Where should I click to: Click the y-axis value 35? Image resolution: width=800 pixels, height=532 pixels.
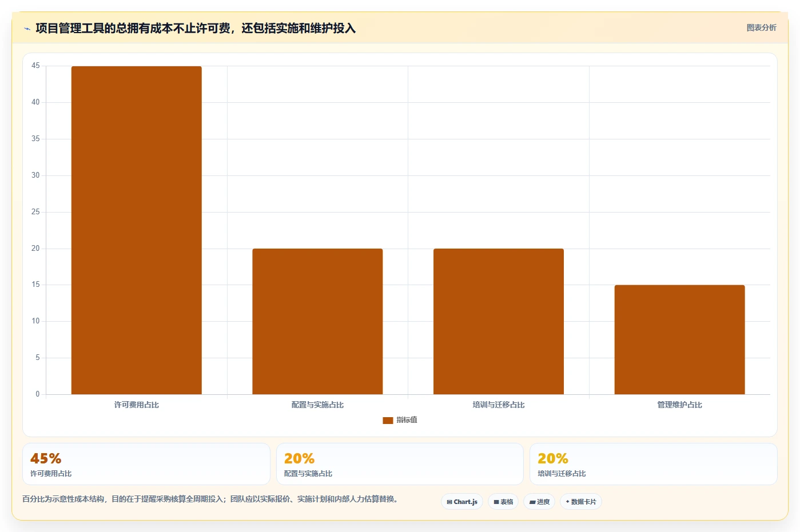(x=35, y=139)
